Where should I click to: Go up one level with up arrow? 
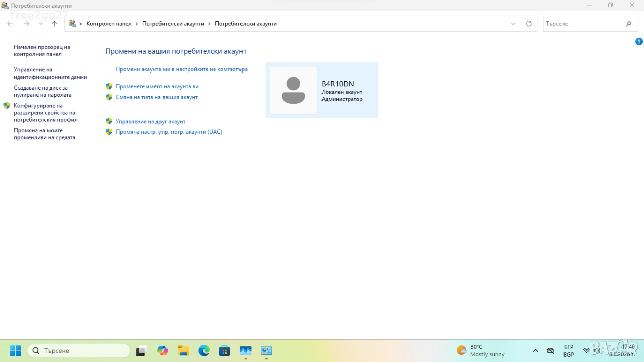point(54,24)
